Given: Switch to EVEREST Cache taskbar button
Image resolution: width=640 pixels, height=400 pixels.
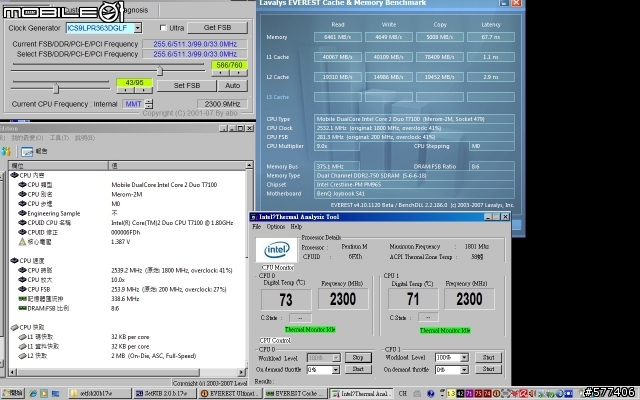Looking at the screenshot, I should [x=296, y=394].
